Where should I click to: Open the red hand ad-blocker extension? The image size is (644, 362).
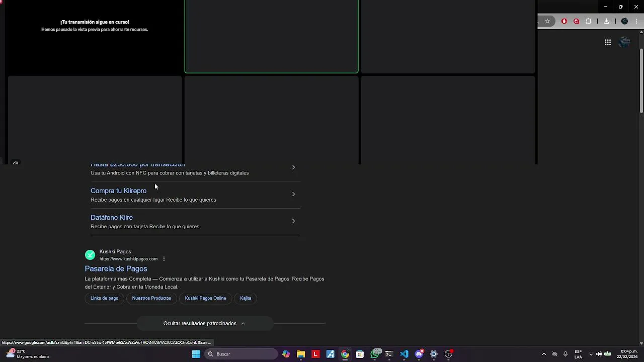click(564, 21)
